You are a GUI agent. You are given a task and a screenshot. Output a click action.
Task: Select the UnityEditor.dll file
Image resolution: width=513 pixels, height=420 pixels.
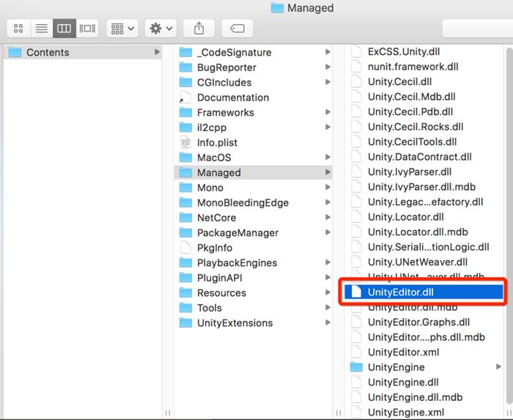(x=402, y=292)
